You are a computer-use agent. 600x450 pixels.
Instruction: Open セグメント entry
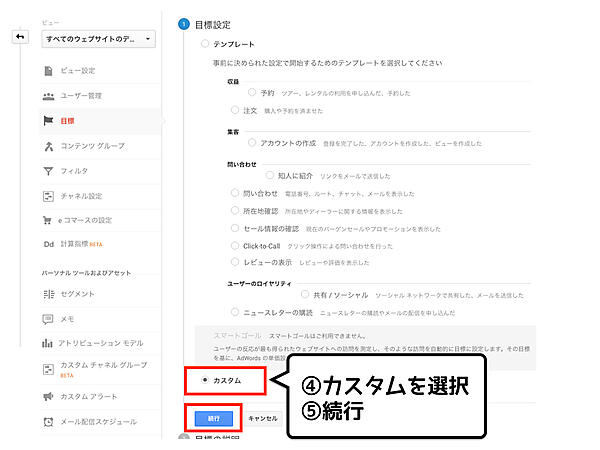tap(78, 294)
